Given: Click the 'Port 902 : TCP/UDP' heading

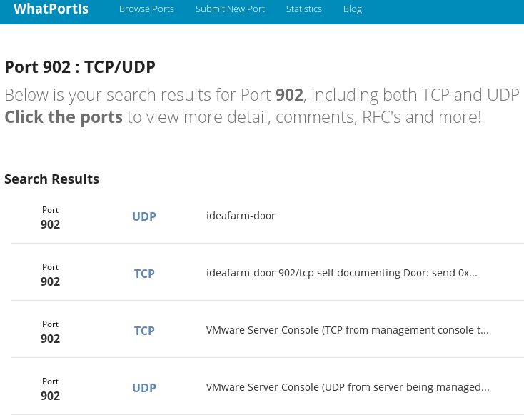Looking at the screenshot, I should 80,67.
